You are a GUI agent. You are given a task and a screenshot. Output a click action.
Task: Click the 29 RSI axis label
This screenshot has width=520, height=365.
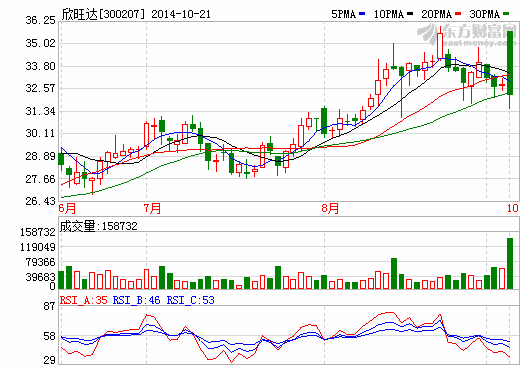click(x=50, y=360)
